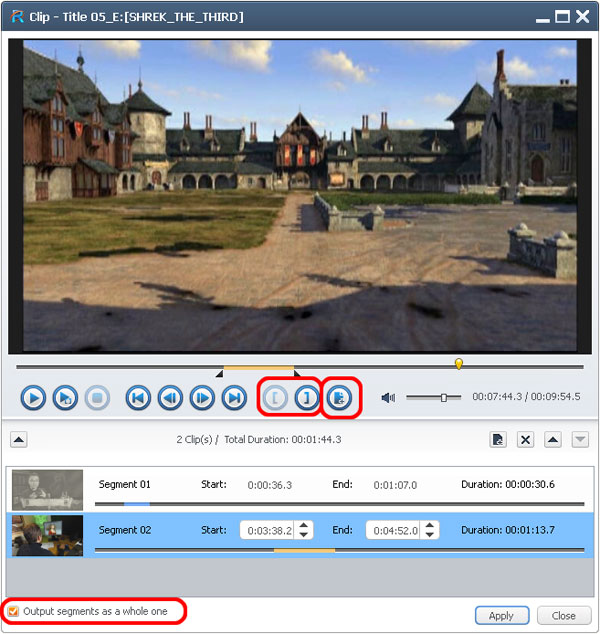Stop the video playback
This screenshot has width=600, height=634.
click(x=97, y=398)
